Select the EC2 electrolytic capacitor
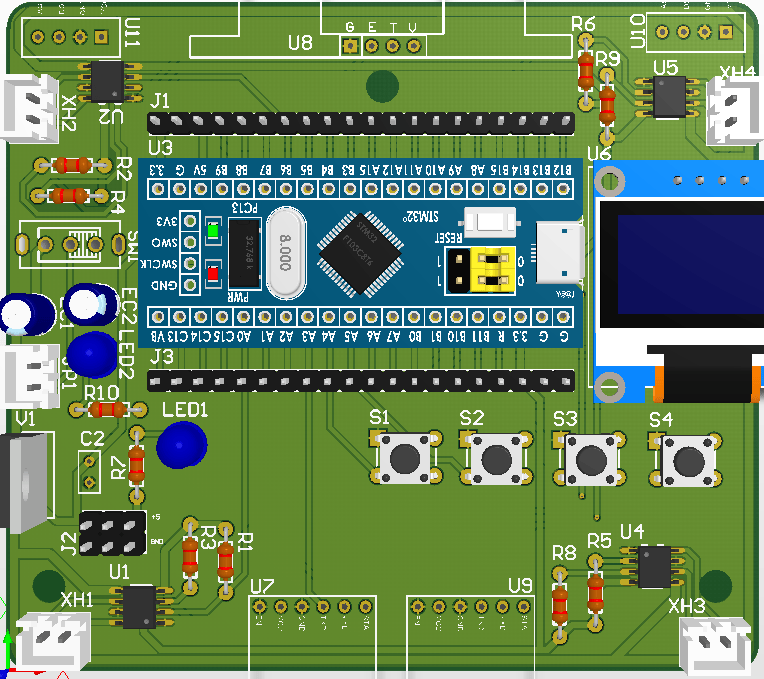Image resolution: width=764 pixels, height=679 pixels. pos(91,304)
